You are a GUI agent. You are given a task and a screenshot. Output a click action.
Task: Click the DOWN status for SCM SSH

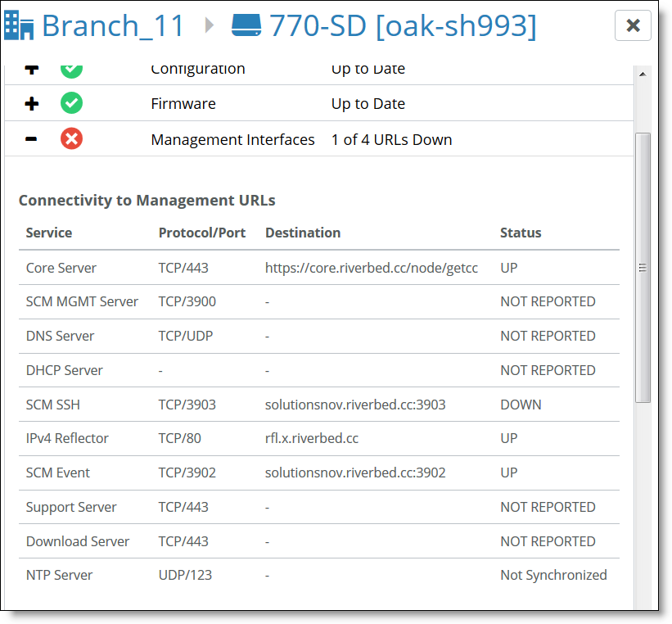521,405
